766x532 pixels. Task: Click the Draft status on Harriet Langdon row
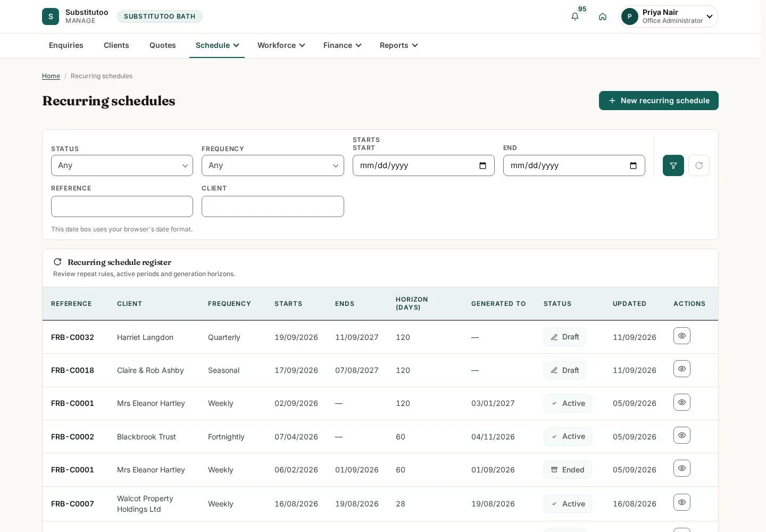coord(565,337)
